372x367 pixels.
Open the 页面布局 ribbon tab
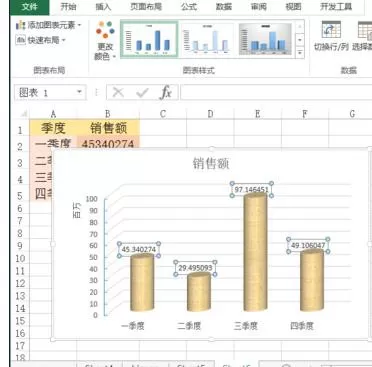tap(146, 7)
